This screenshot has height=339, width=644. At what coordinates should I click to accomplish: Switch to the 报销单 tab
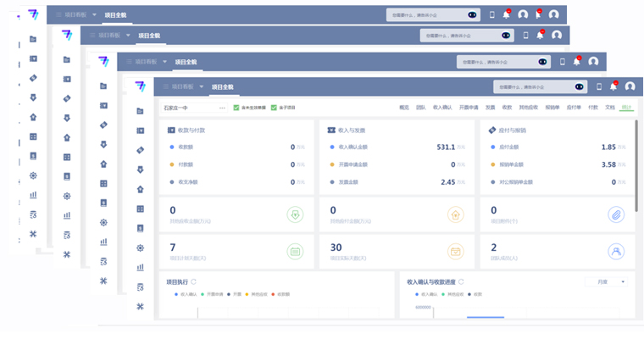[552, 108]
